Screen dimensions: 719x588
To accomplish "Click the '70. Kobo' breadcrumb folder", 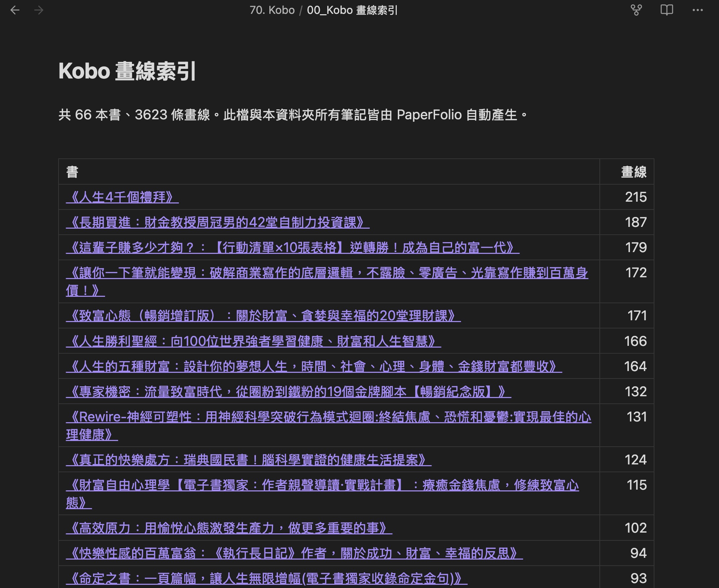I will [272, 10].
